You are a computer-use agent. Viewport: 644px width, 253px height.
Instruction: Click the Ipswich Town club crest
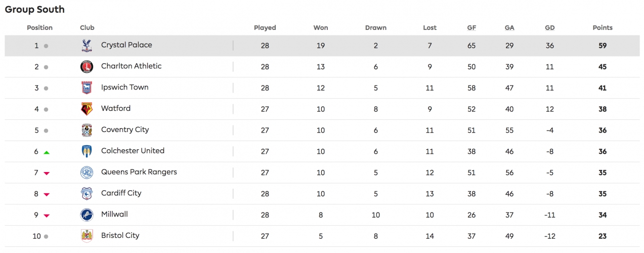point(87,88)
